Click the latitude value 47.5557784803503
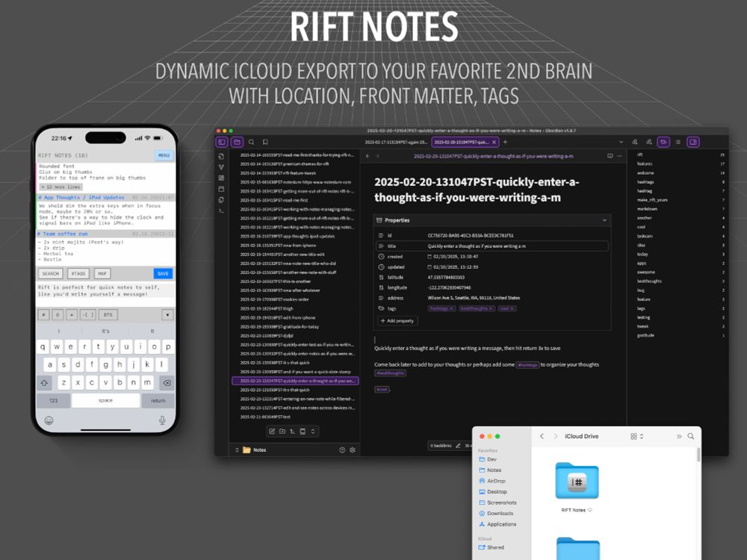Viewport: 747px width, 560px height. tap(446, 277)
